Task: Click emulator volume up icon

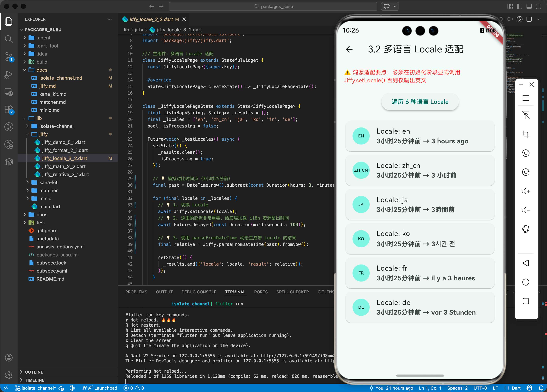Action: click(526, 191)
